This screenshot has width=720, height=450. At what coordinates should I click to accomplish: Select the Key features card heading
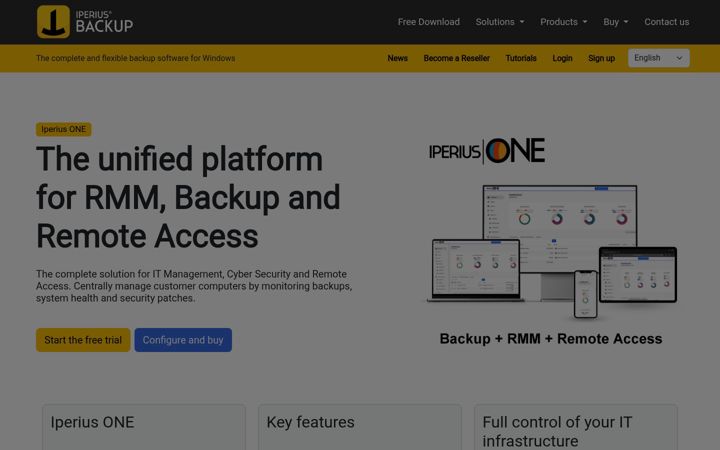310,422
